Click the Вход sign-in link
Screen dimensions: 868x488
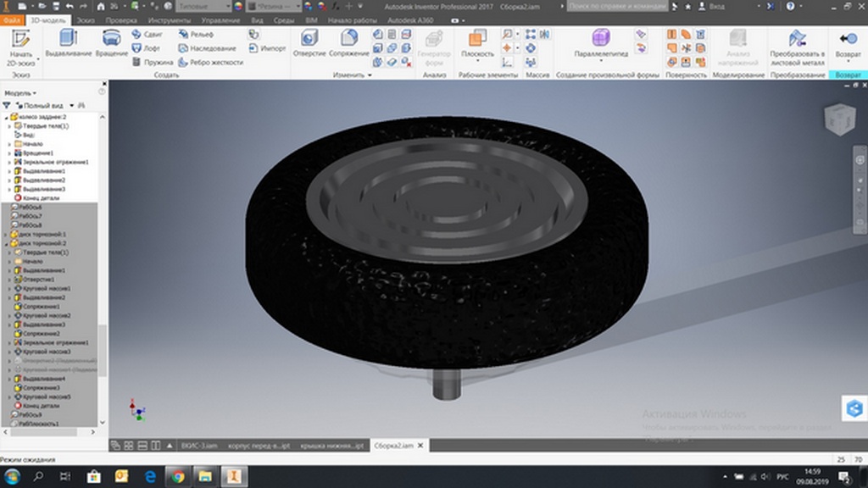tap(716, 6)
